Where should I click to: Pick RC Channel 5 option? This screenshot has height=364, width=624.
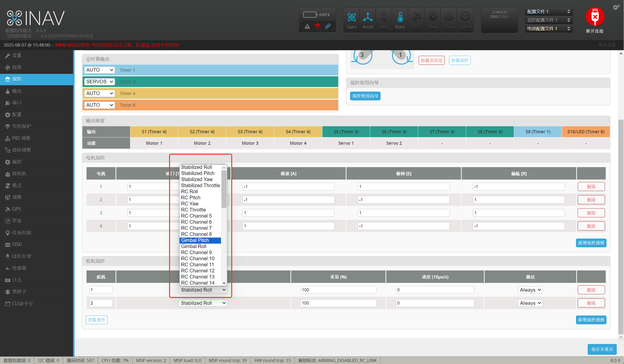coord(200,216)
